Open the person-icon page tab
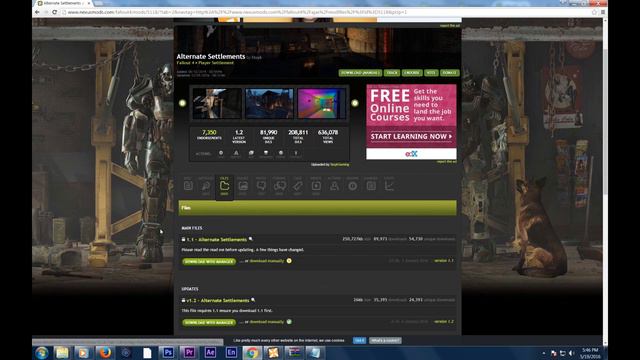The width and height of the screenshot is (640, 360). [334, 186]
